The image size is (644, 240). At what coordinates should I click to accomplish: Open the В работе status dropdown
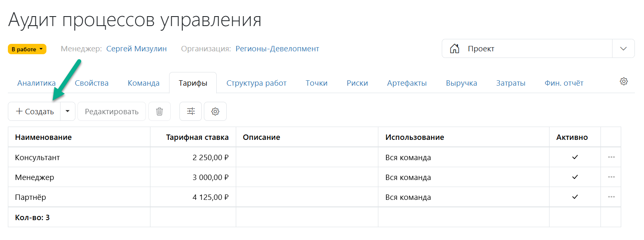click(27, 49)
